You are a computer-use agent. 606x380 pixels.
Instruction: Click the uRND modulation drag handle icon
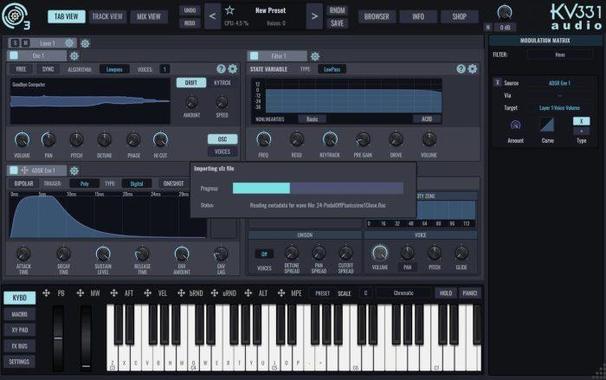pyautogui.click(x=214, y=293)
